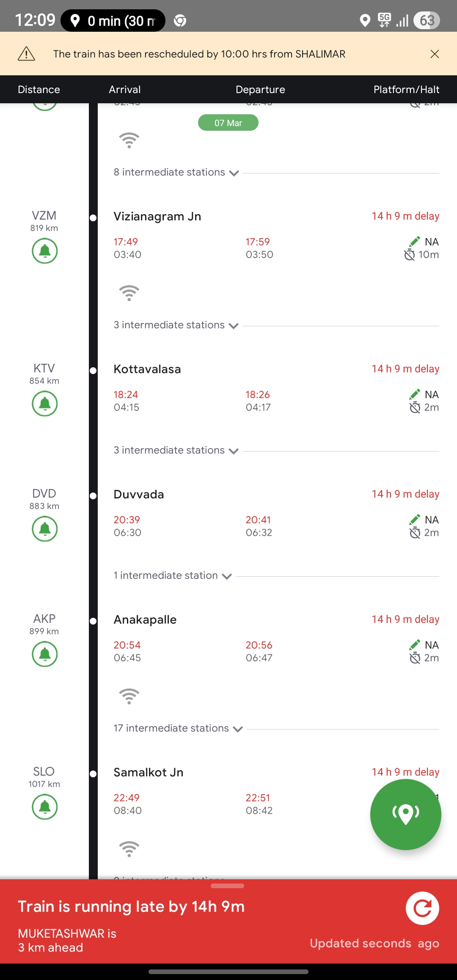Tap the Platform/Halt column header
The image size is (457, 980).
pyautogui.click(x=406, y=90)
